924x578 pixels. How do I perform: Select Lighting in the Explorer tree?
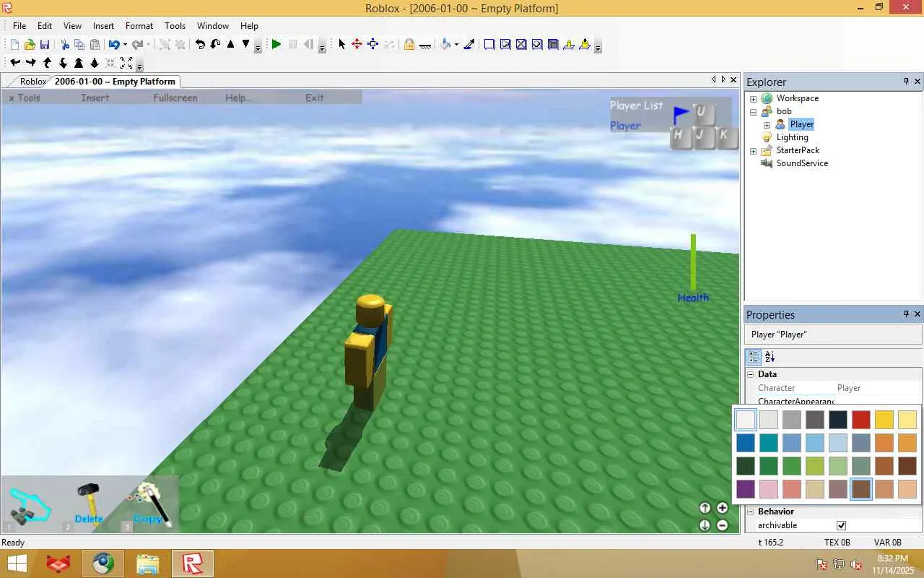[793, 137]
